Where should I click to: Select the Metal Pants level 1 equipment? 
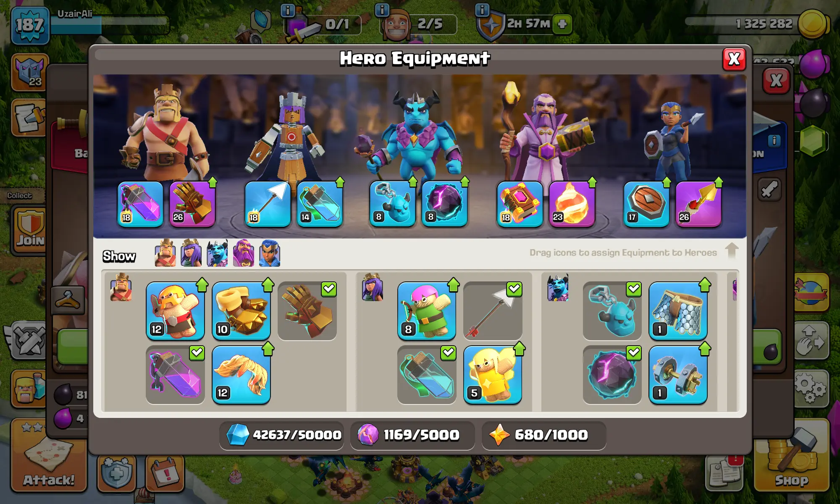click(x=678, y=311)
